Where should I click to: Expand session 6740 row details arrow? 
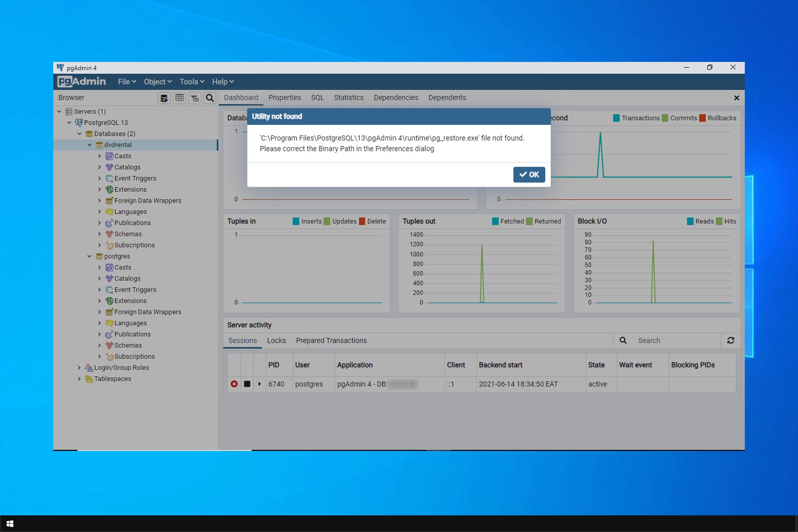coord(260,384)
